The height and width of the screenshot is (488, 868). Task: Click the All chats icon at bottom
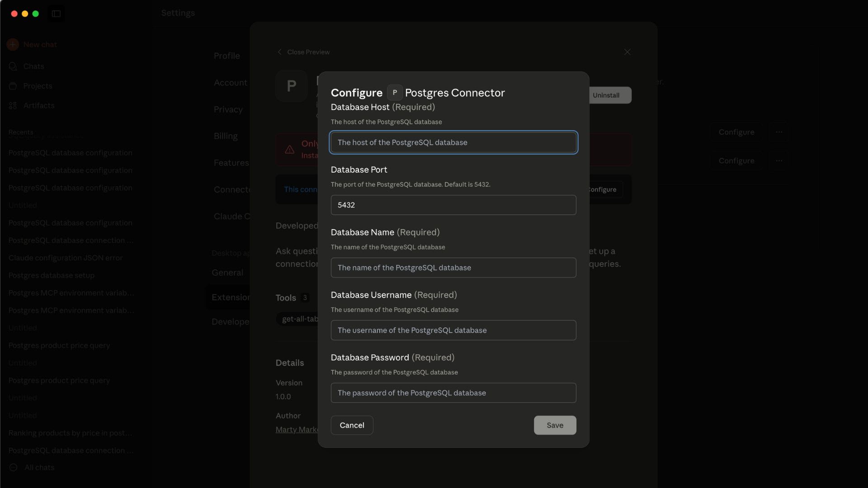coord(13,467)
